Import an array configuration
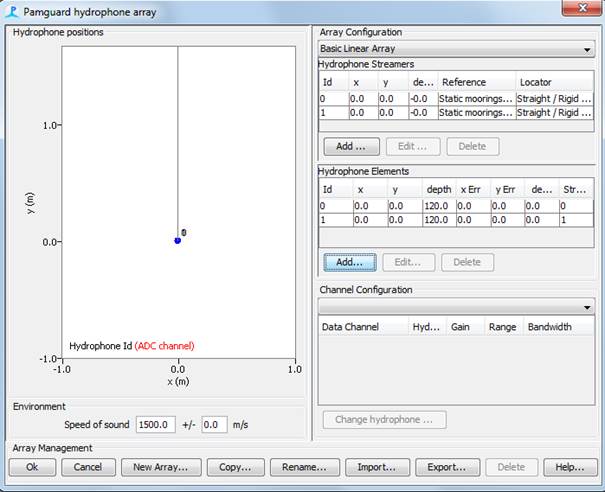This screenshot has width=605, height=492. coord(377,467)
